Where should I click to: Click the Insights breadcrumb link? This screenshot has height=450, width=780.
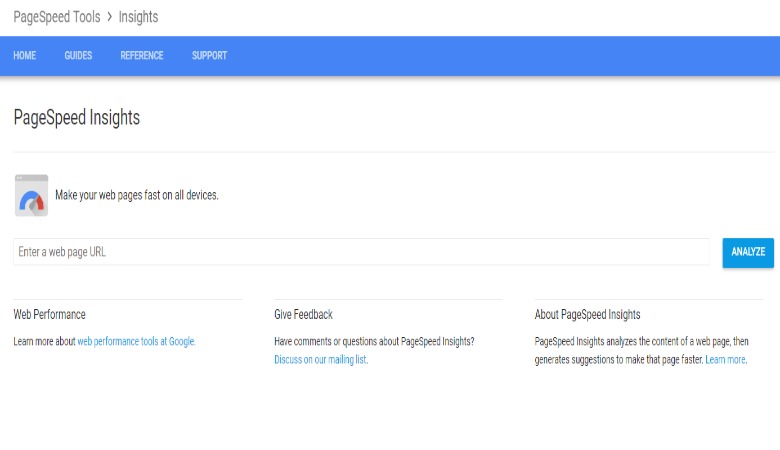pos(138,17)
